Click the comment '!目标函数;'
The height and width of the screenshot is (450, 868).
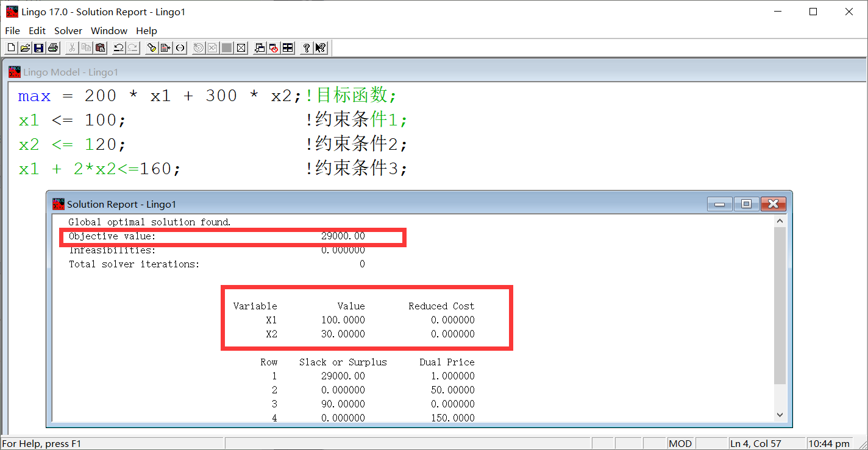351,96
